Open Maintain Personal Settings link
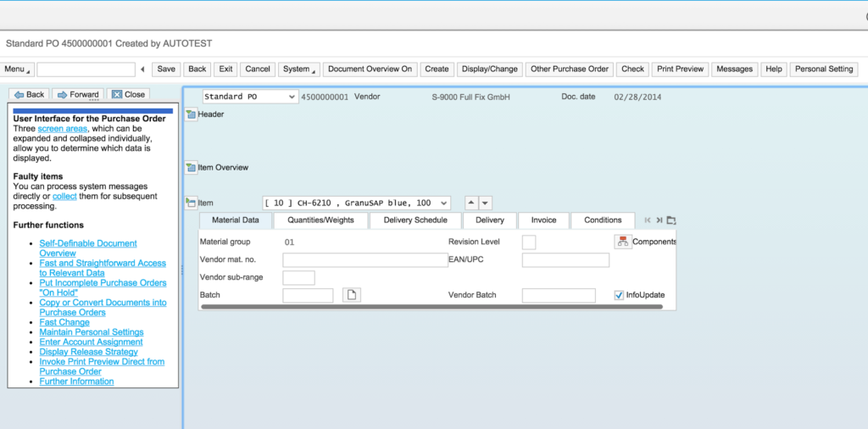The image size is (868, 429). pyautogui.click(x=92, y=332)
